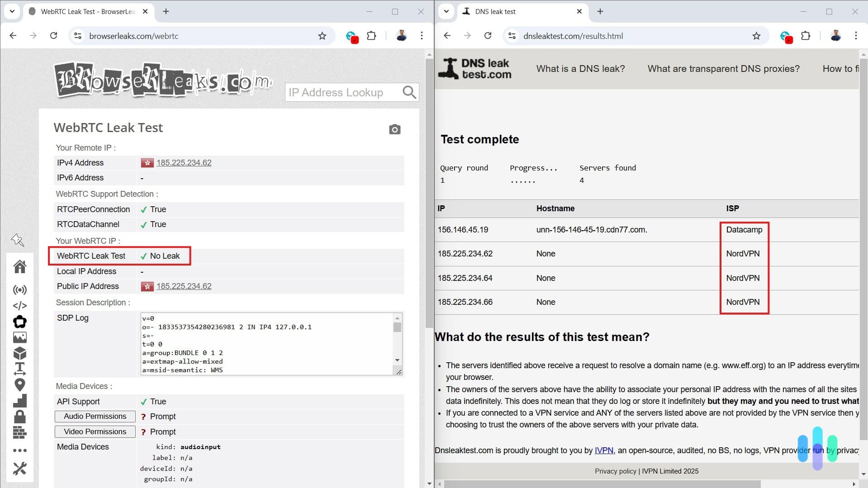Image resolution: width=868 pixels, height=488 pixels.
Task: Open the 'What is a DNS leak?' menu item
Action: tap(580, 68)
